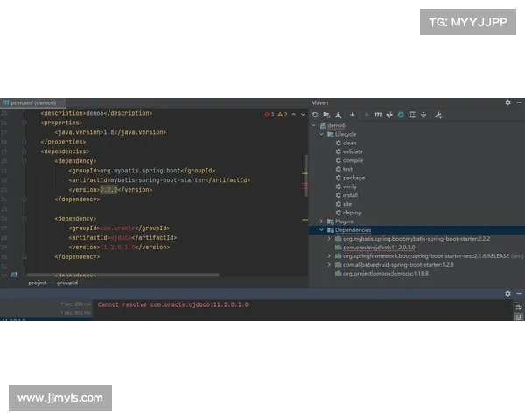Click Generate Sources and Update Folders icon
The height and width of the screenshot is (420, 525).
pyautogui.click(x=326, y=115)
